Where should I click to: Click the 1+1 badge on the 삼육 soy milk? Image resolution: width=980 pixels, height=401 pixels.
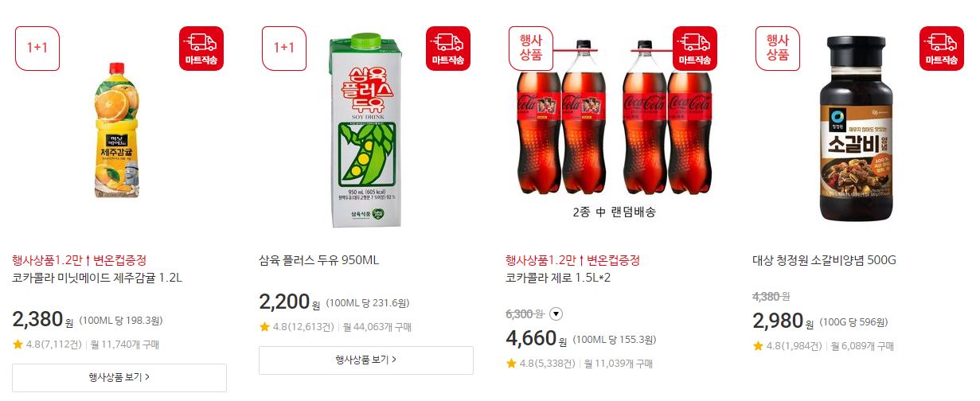[284, 49]
